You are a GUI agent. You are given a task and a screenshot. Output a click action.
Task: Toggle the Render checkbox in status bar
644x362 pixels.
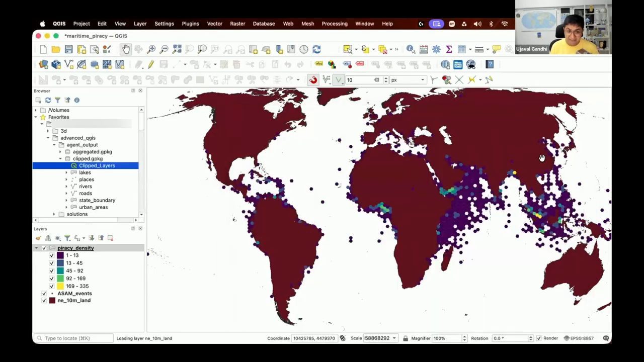[539, 338]
